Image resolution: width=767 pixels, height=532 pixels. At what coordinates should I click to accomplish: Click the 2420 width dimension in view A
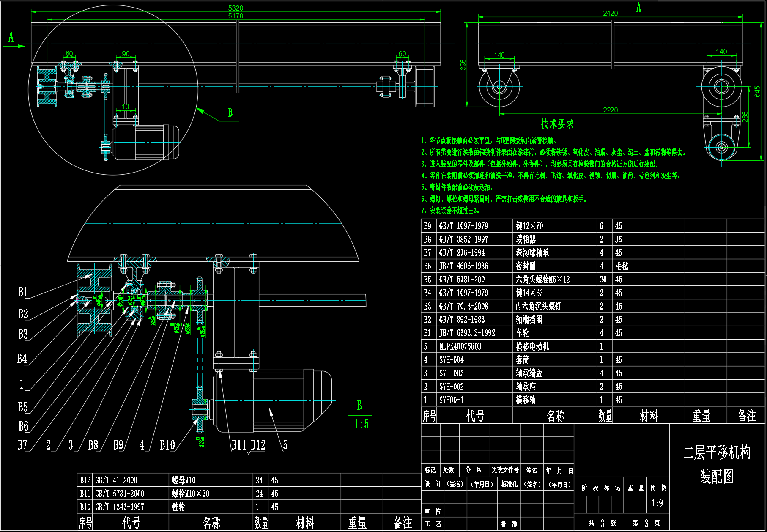click(x=610, y=13)
